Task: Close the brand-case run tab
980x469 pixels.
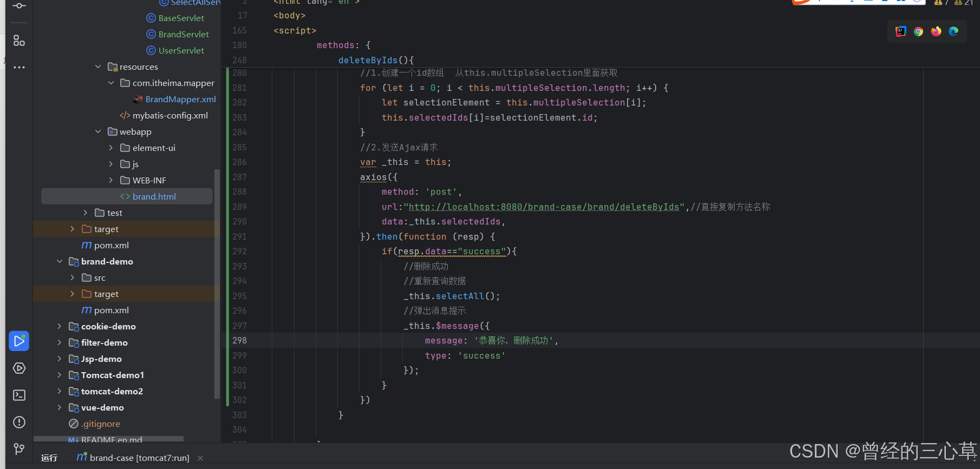Action: point(200,458)
